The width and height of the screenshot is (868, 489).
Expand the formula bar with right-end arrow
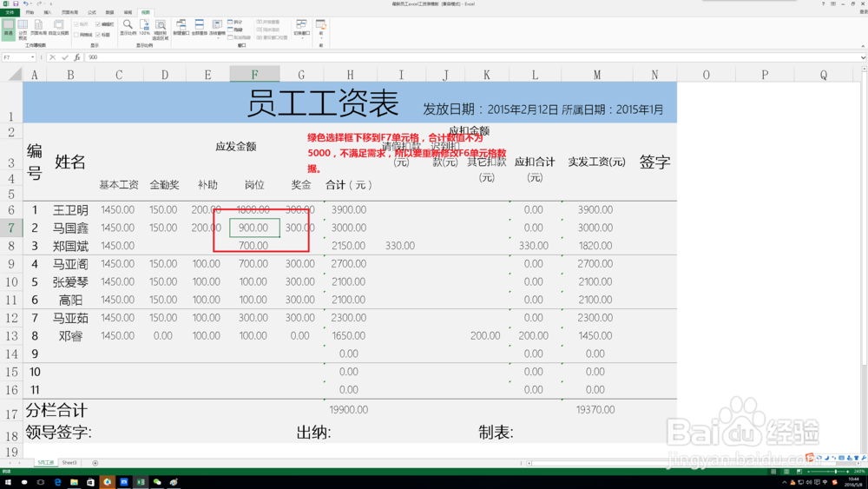click(x=863, y=57)
